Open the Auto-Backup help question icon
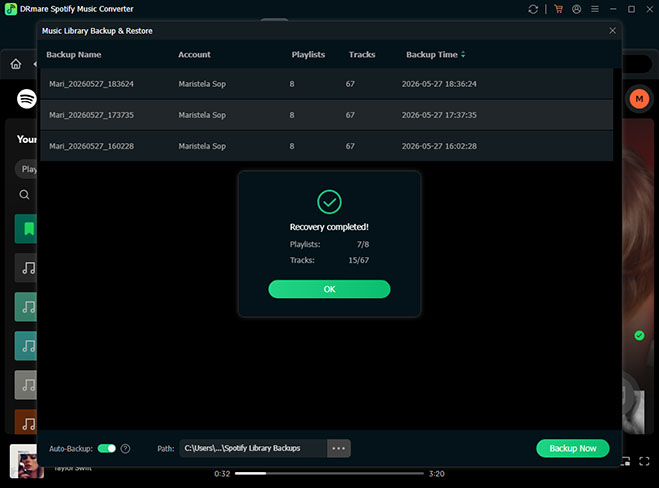This screenshot has width=659, height=488. (x=125, y=449)
